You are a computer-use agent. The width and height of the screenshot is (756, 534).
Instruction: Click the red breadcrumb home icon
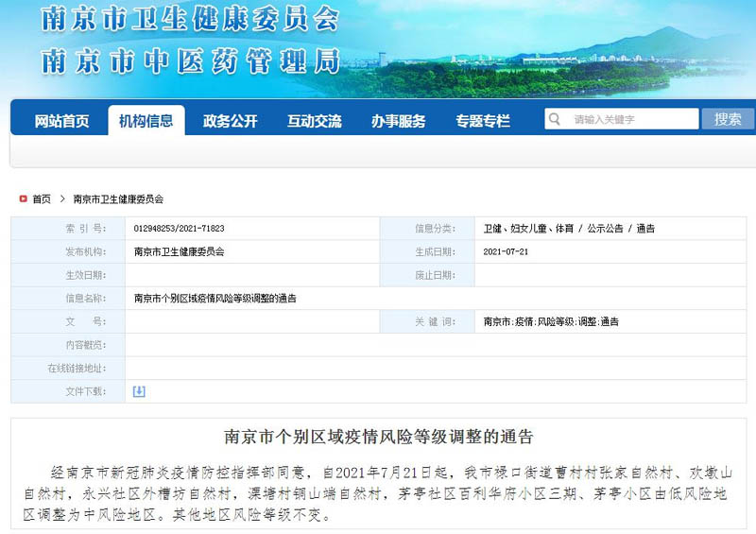click(x=23, y=198)
